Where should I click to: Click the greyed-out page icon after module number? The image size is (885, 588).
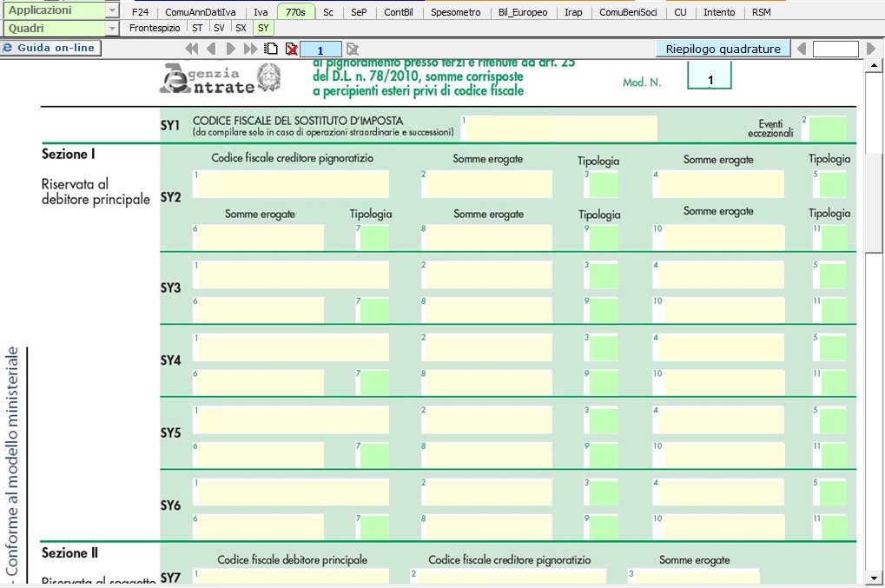353,50
